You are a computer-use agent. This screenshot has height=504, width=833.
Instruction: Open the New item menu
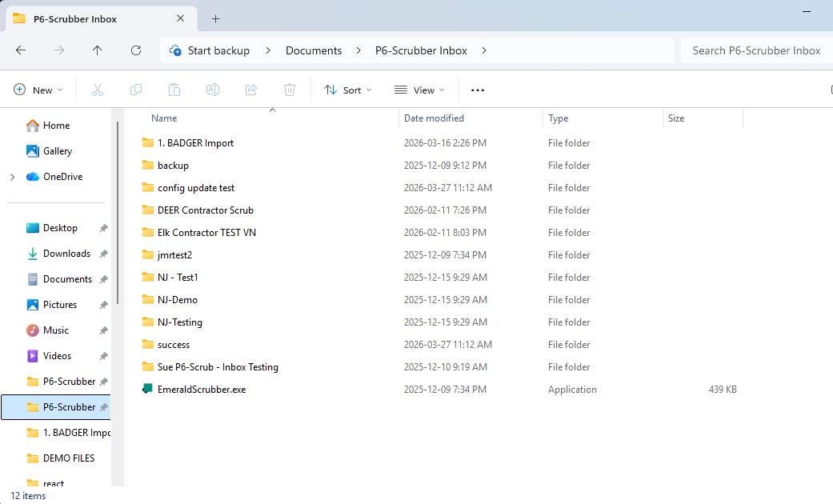[38, 90]
